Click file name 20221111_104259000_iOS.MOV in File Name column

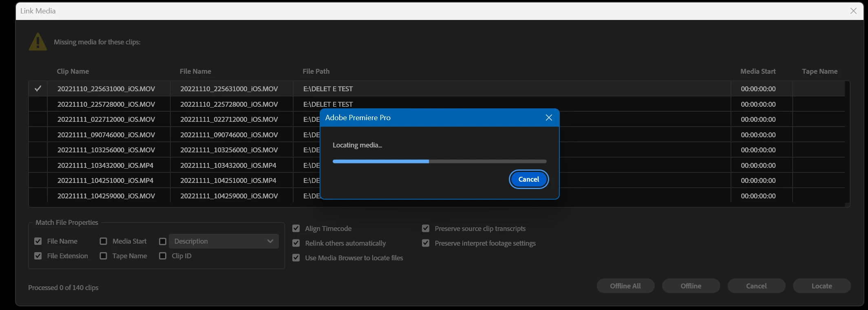(229, 196)
